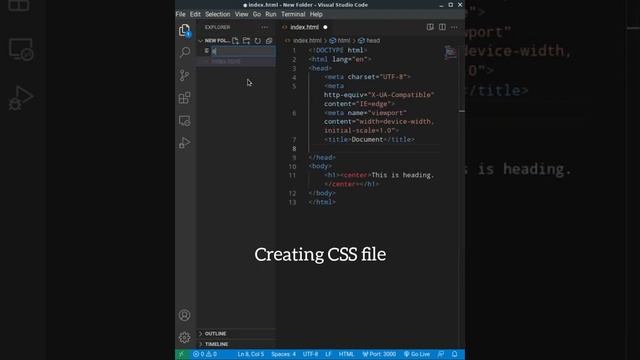This screenshot has width=640, height=360.
Task: Open the Accounts menu icon
Action: pyautogui.click(x=184, y=315)
